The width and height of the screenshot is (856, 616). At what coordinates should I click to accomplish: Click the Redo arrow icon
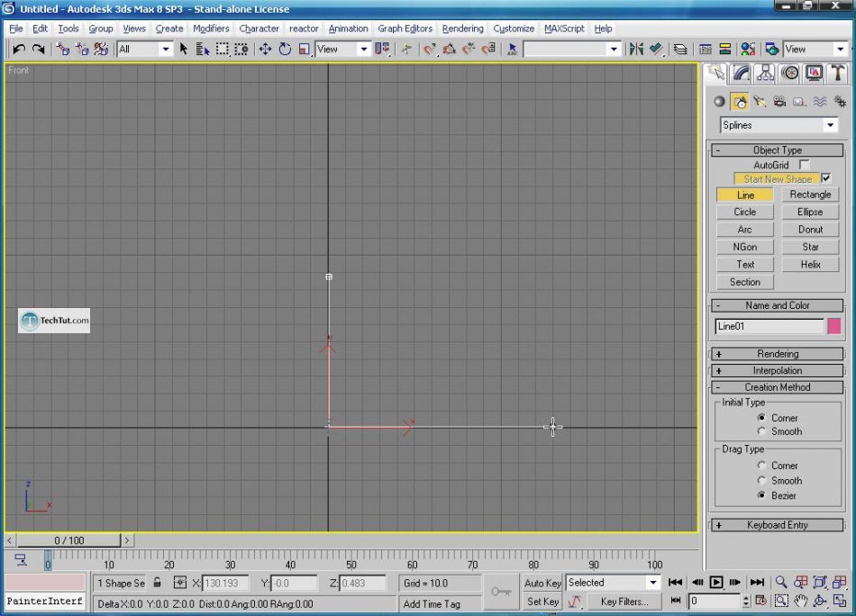coord(38,50)
